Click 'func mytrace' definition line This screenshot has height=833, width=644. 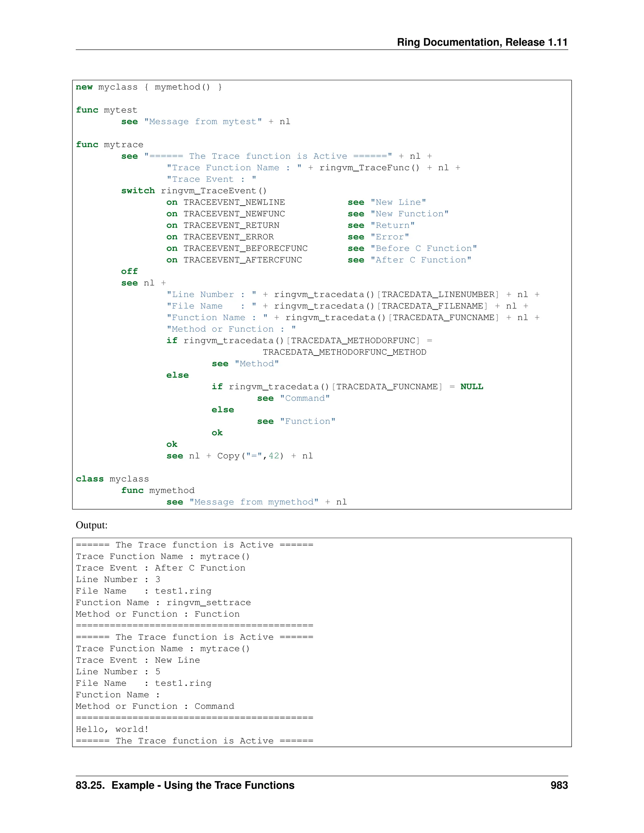pos(109,145)
